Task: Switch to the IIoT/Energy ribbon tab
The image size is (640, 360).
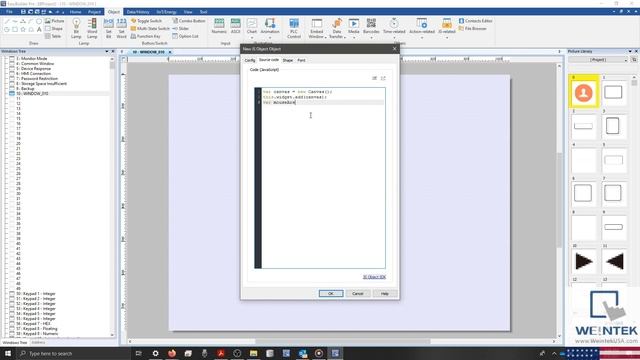Action: click(x=166, y=12)
